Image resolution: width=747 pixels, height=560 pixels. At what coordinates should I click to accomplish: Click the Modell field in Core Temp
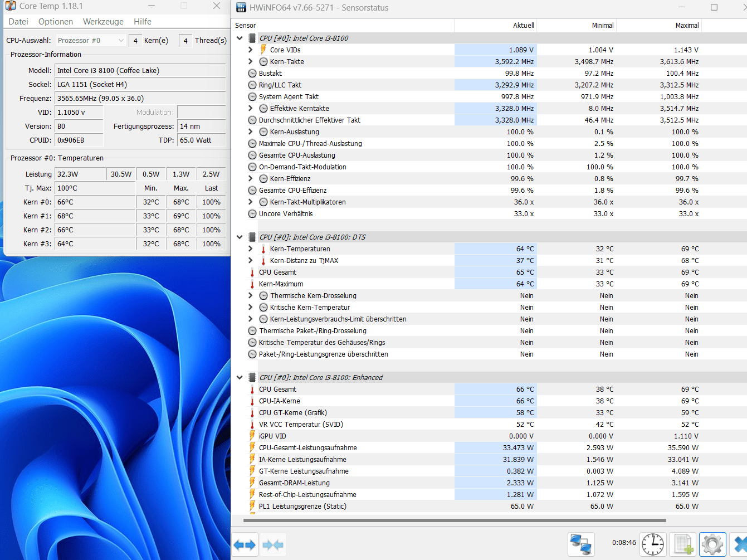[140, 70]
